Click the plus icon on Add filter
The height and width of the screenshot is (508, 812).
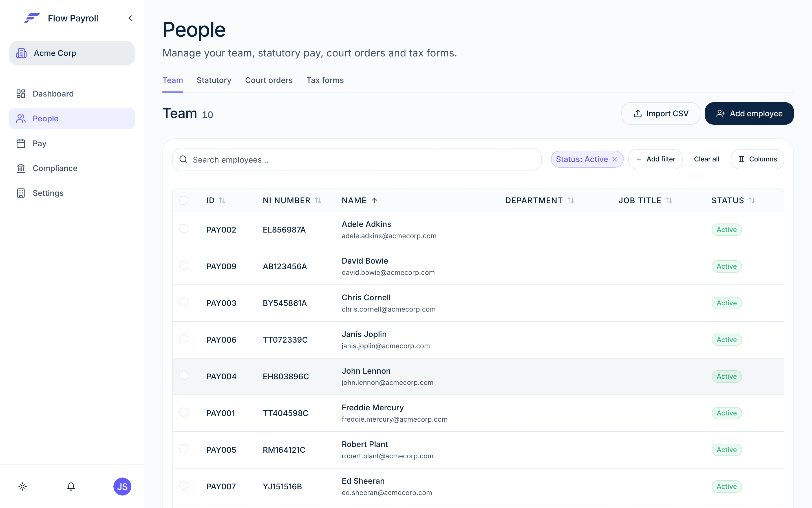pyautogui.click(x=639, y=159)
